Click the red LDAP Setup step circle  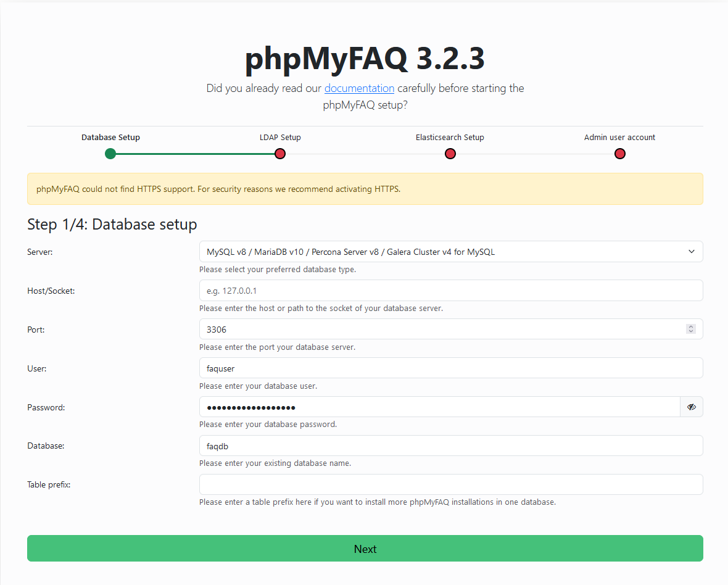[x=280, y=154]
